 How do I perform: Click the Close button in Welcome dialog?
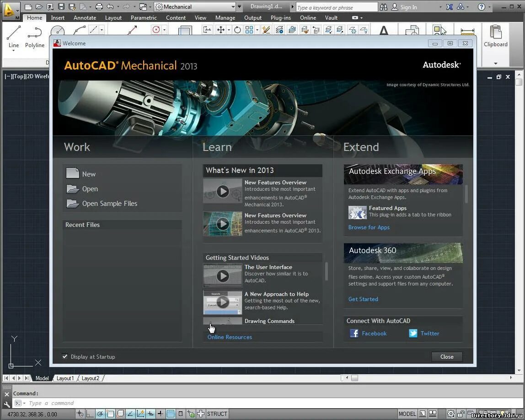[x=447, y=357]
